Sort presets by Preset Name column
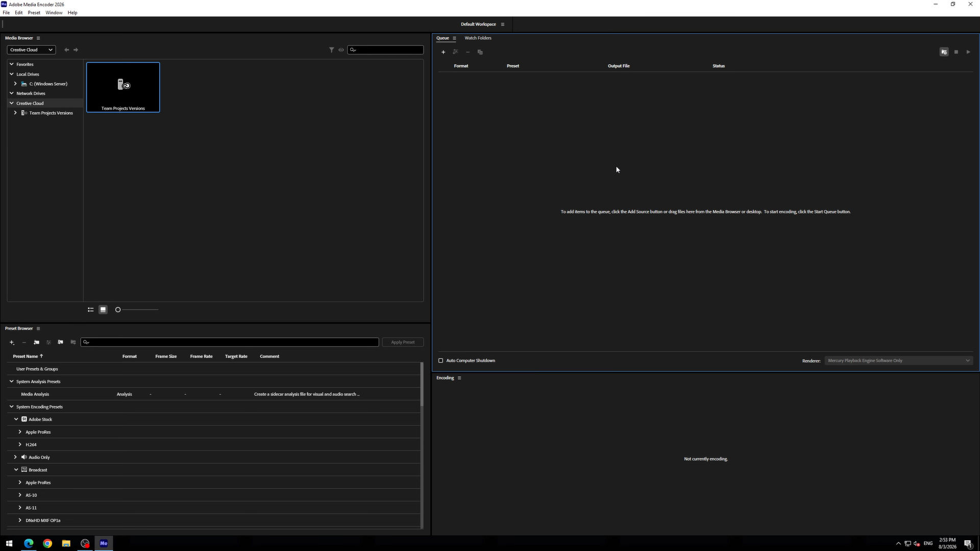The width and height of the screenshot is (980, 551). point(28,357)
